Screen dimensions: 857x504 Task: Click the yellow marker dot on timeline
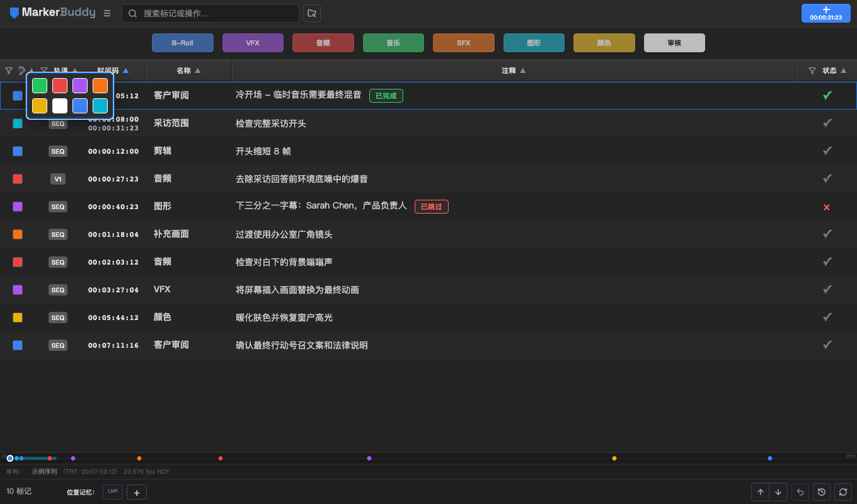(x=614, y=458)
